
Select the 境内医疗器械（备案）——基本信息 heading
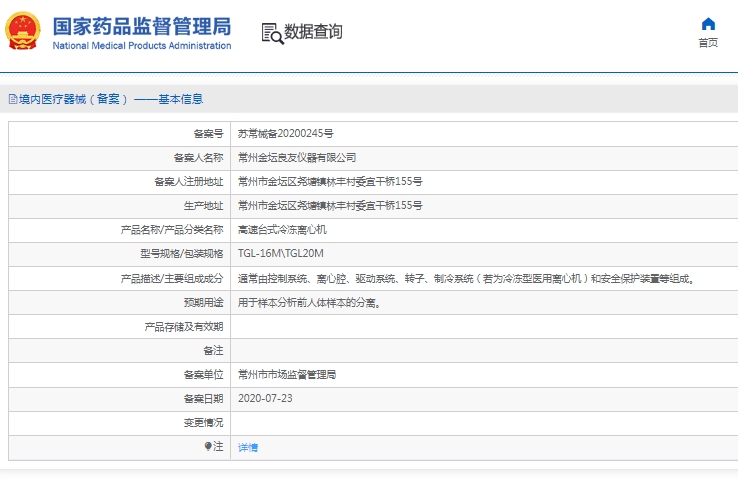111,99
